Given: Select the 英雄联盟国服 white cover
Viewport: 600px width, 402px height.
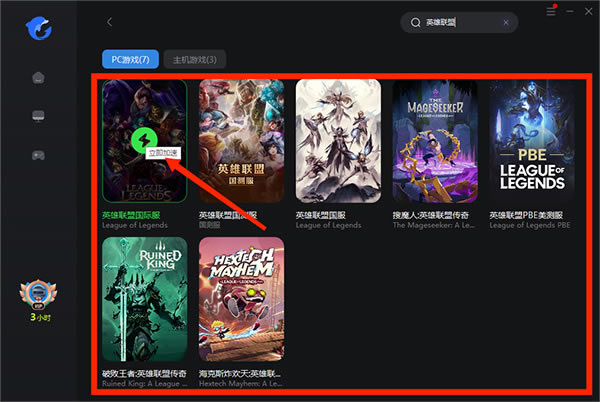Looking at the screenshot, I should (x=338, y=141).
